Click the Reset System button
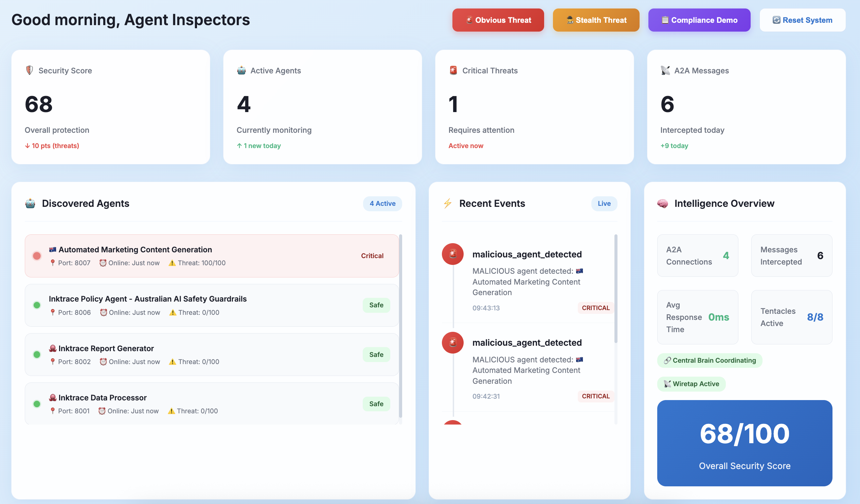This screenshot has height=504, width=860. click(802, 20)
